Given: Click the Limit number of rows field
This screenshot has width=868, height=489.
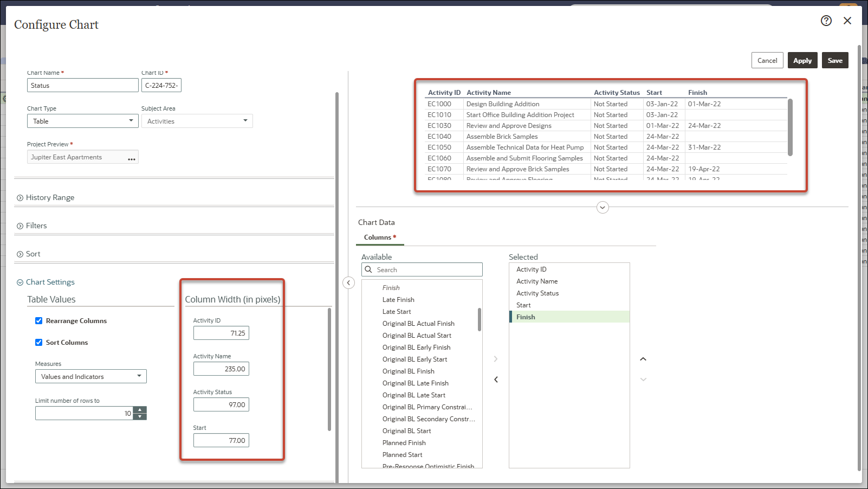Looking at the screenshot, I should pyautogui.click(x=84, y=413).
